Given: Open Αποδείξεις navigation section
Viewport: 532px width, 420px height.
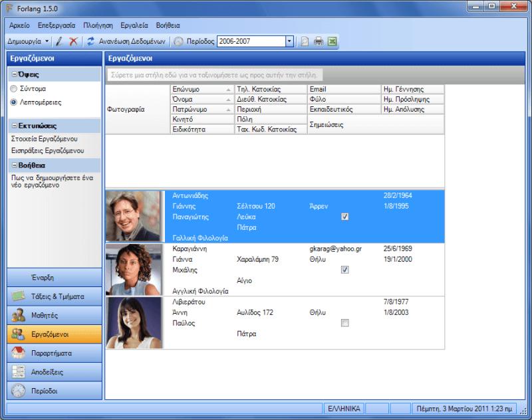Looking at the screenshot, I should (55, 371).
